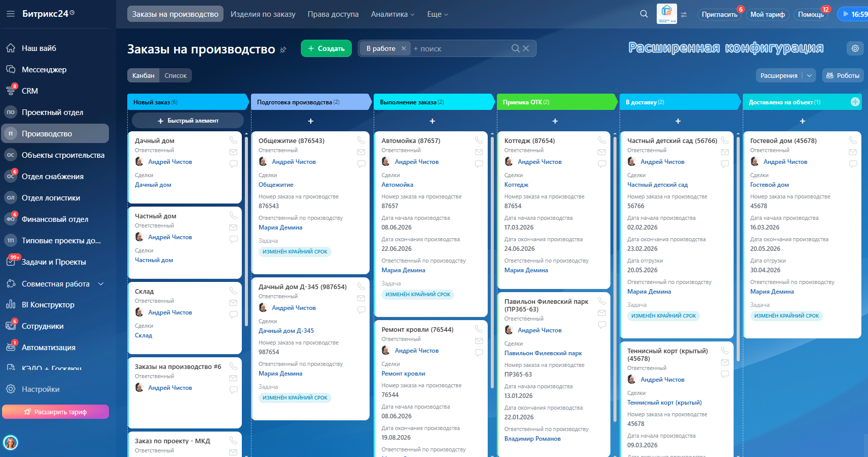Pin page using icon beside page title
The height and width of the screenshot is (457, 868).
284,49
